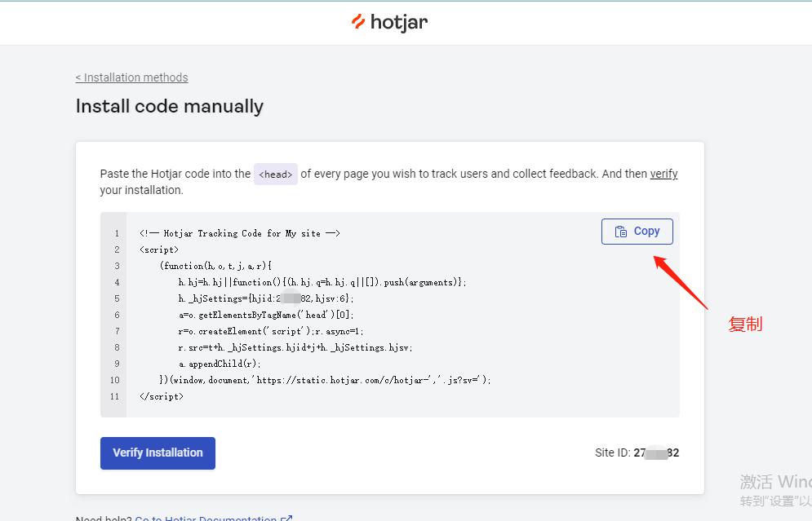Click the clipboard icon inside the Copy button
This screenshot has width=812, height=521.
[621, 232]
